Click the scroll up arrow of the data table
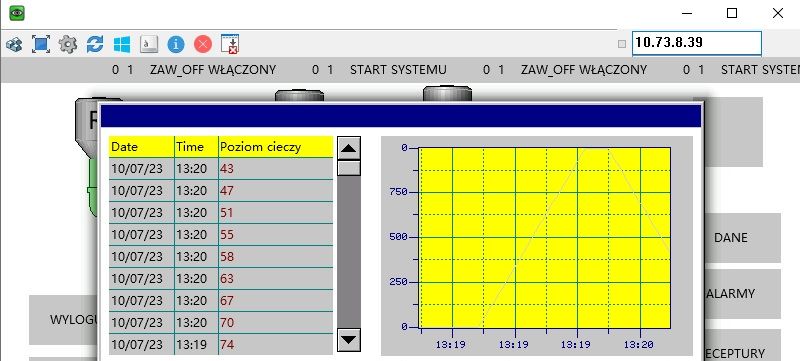The height and width of the screenshot is (361, 800). click(349, 148)
